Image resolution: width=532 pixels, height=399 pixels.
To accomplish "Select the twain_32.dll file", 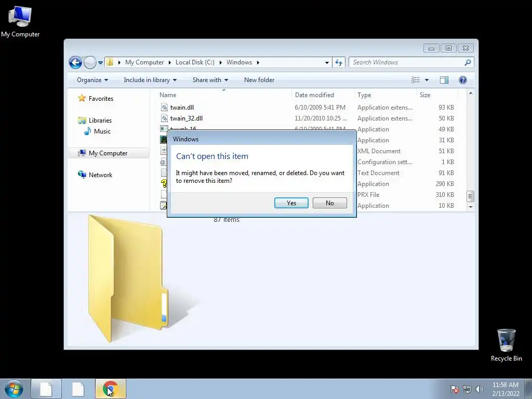I will pos(187,118).
